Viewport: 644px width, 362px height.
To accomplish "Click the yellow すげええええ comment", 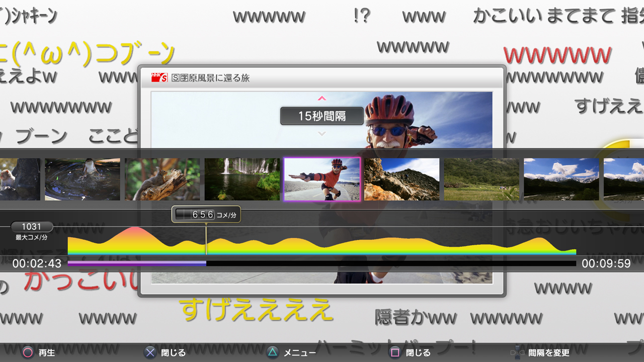I will pyautogui.click(x=256, y=309).
